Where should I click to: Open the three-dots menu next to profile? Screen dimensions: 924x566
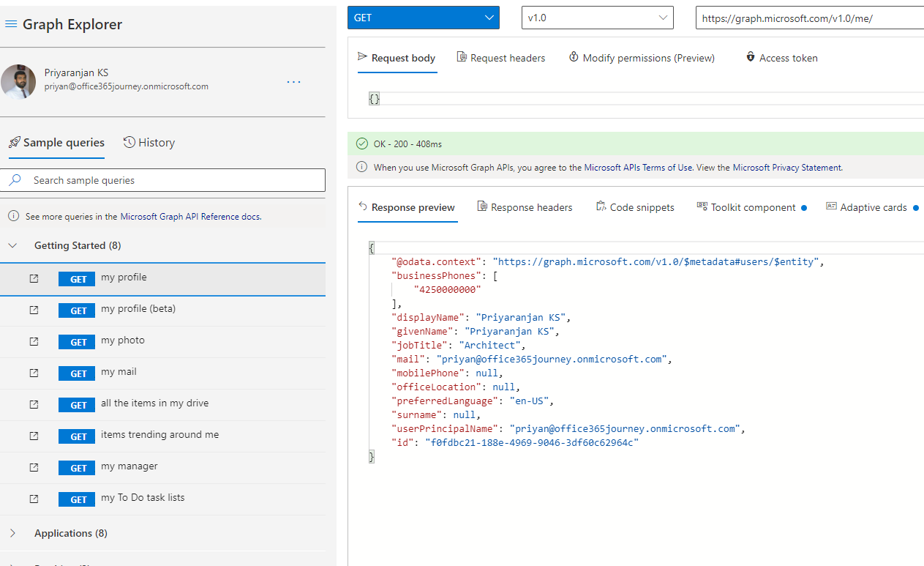coord(294,82)
